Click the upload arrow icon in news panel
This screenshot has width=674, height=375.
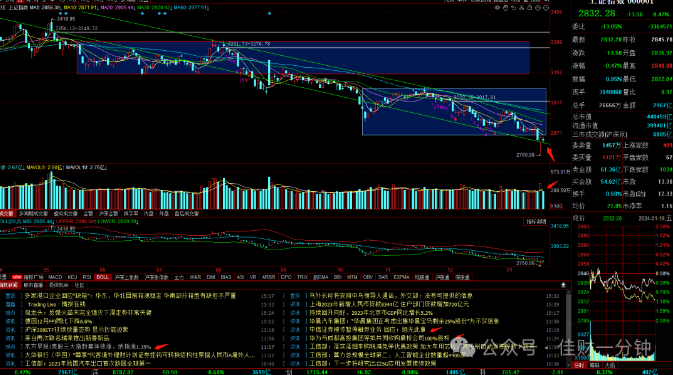[563, 285]
